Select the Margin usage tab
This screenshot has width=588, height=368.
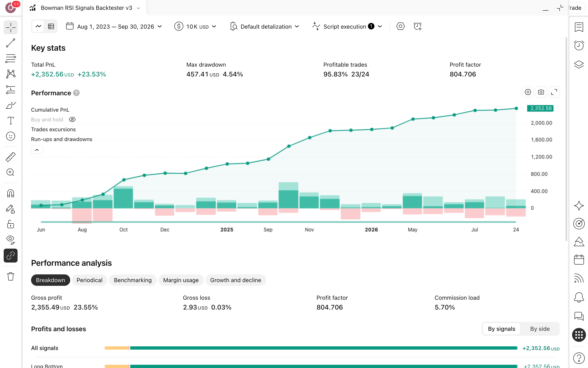[x=181, y=280]
